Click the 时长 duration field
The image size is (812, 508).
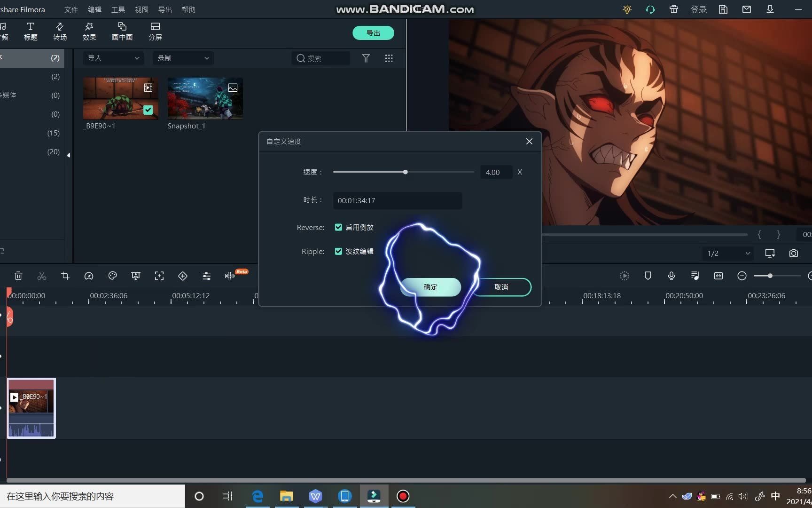[x=398, y=200]
